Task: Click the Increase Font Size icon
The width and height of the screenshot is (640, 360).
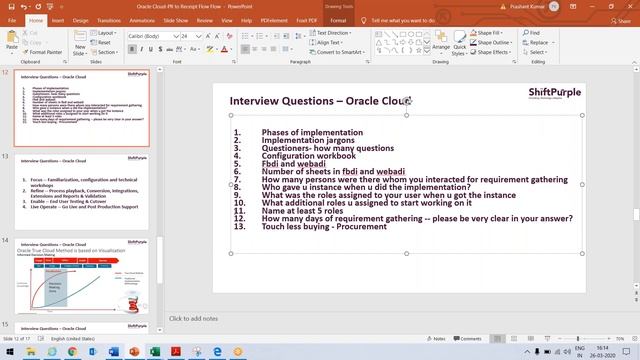Action: point(208,36)
